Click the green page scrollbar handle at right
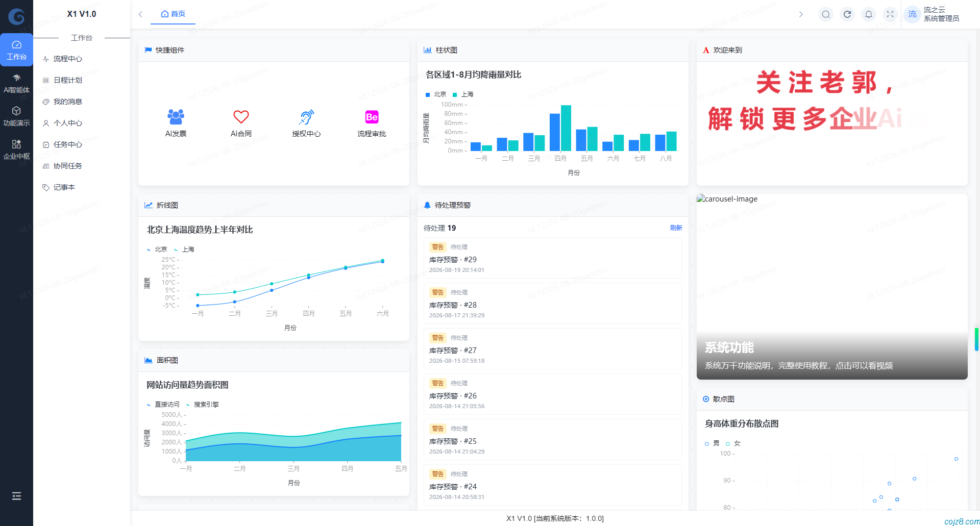 point(976,339)
